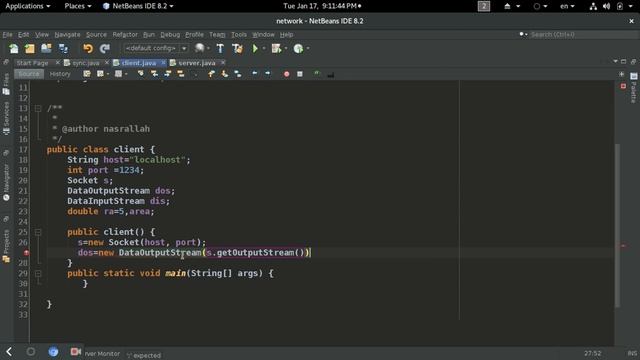
Task: Click the Debug Project icon
Action: pyautogui.click(x=276, y=49)
